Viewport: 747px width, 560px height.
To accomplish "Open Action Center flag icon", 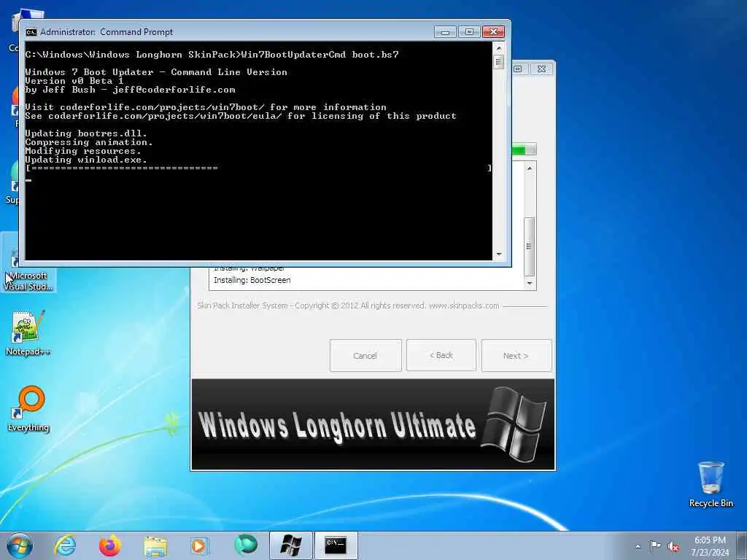I will click(655, 545).
